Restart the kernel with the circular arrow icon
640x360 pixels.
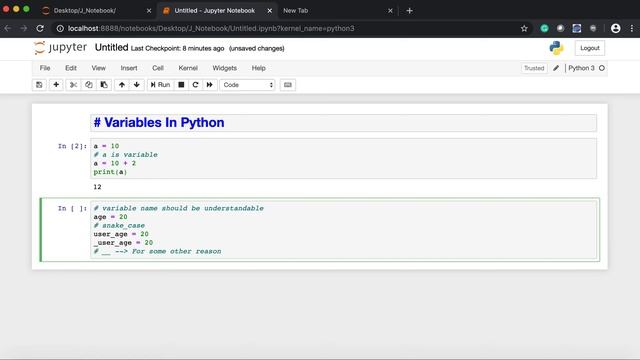pos(196,85)
